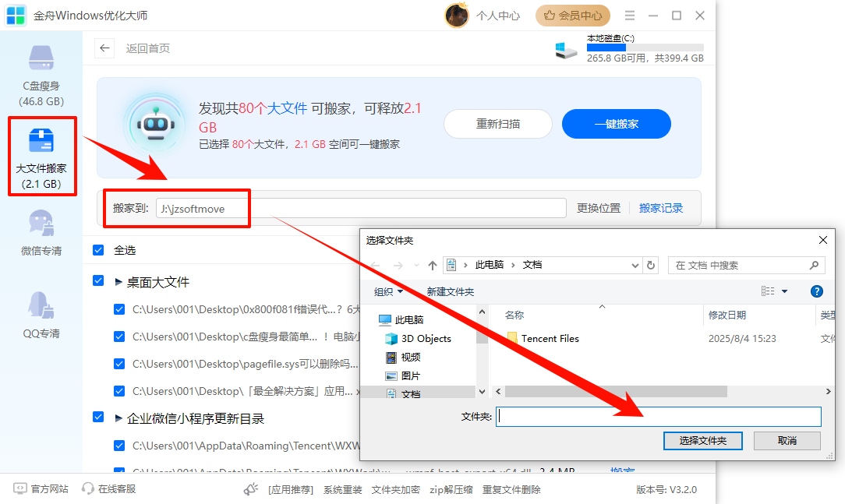This screenshot has height=504, width=845.
Task: Open 系统重装 footer link
Action: point(343,489)
